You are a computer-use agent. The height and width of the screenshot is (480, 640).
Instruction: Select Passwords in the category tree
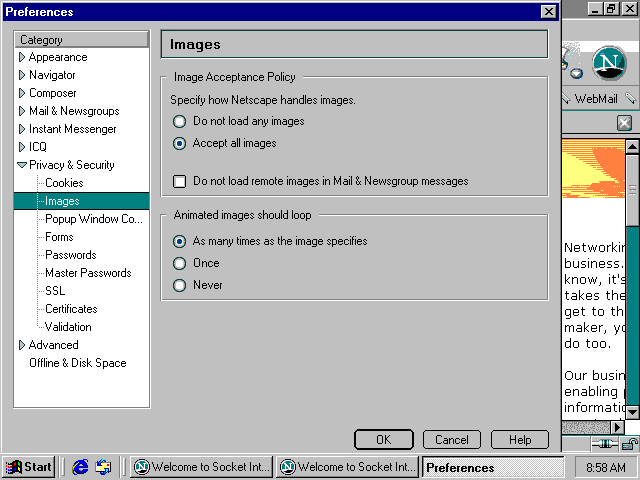(71, 255)
